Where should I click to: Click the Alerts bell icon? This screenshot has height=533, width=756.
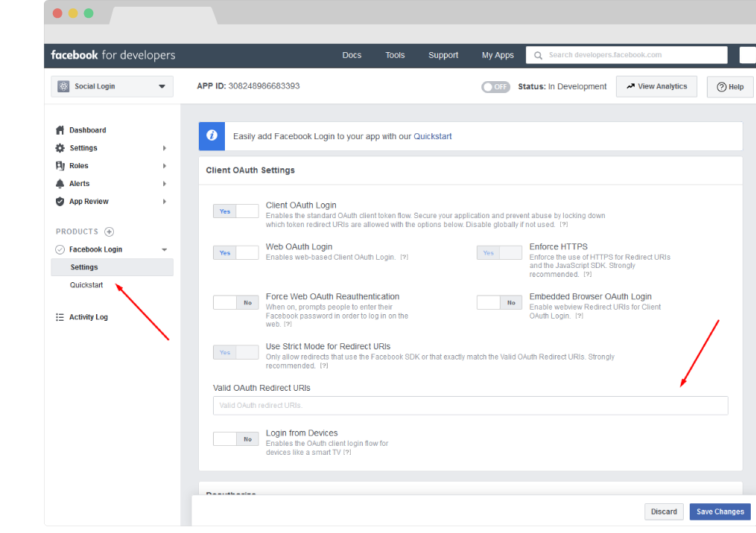tap(60, 184)
